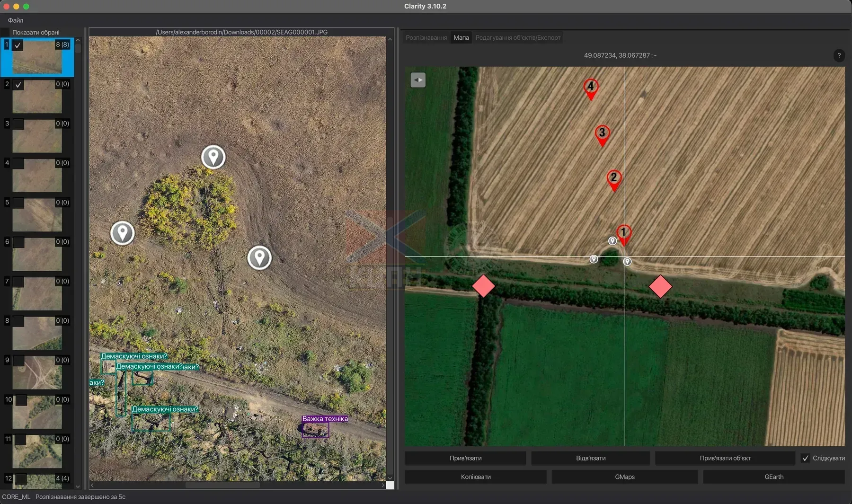Click red map marker number 2
This screenshot has width=852, height=504.
(x=614, y=180)
